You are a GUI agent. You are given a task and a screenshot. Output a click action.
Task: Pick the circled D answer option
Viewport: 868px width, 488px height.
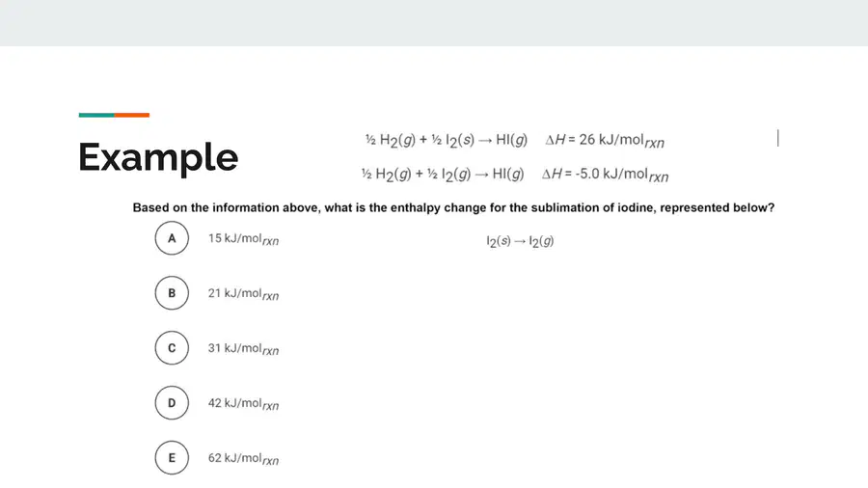(x=172, y=402)
